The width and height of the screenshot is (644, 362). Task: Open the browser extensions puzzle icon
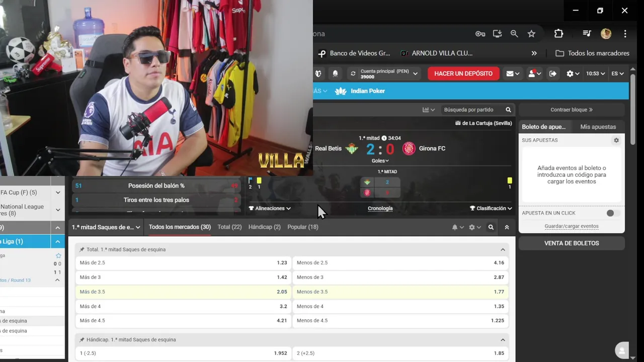point(558,34)
